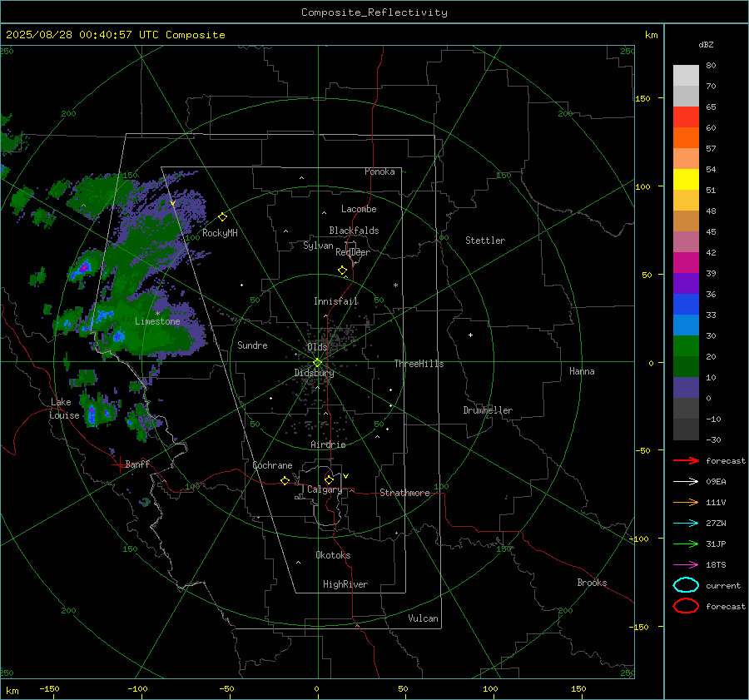The height and width of the screenshot is (700, 749).
Task: Click the Cochrane label
Action: pyautogui.click(x=272, y=465)
